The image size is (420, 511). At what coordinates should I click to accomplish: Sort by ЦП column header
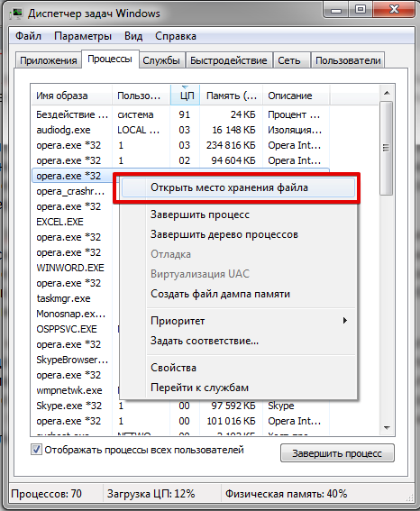coord(185,96)
